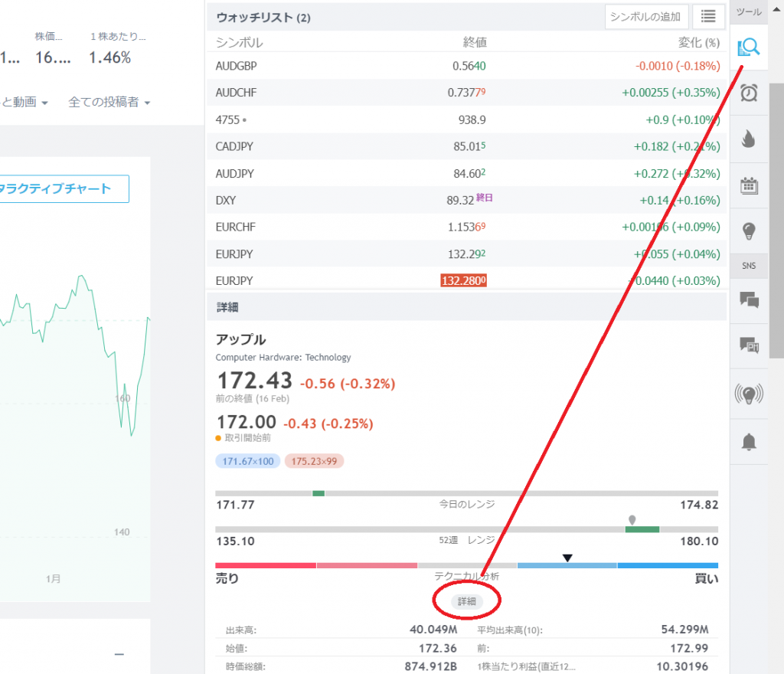Image resolution: width=784 pixels, height=674 pixels.
Task: Select the AUDGBP watchlist row
Action: coord(467,66)
